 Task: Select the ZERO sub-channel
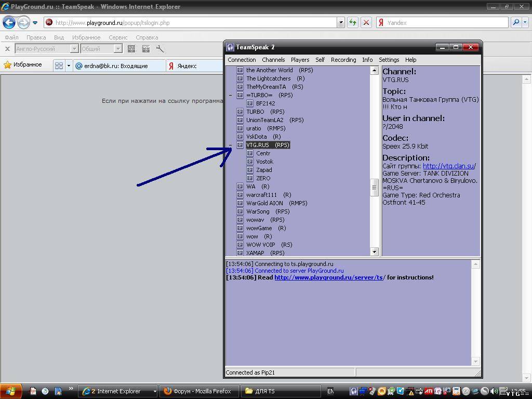click(263, 179)
